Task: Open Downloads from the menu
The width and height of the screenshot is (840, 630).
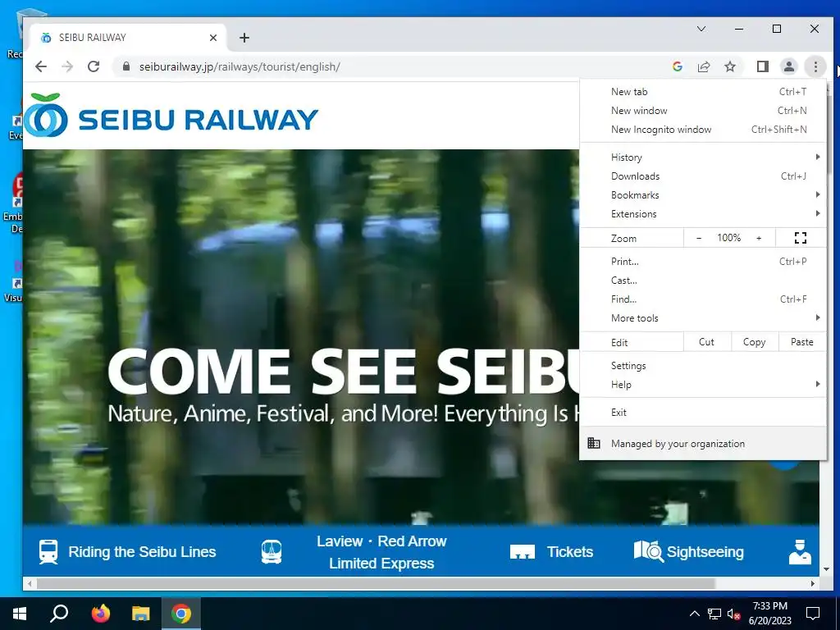Action: pos(703,176)
